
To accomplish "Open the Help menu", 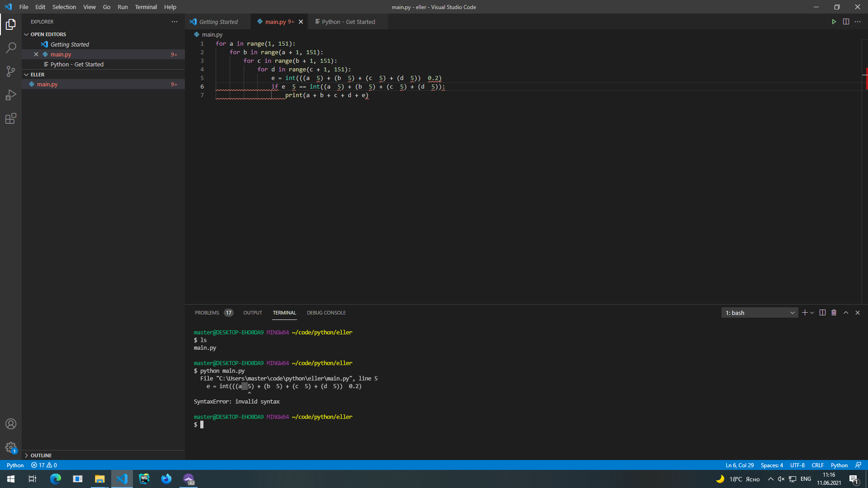I will (x=170, y=7).
